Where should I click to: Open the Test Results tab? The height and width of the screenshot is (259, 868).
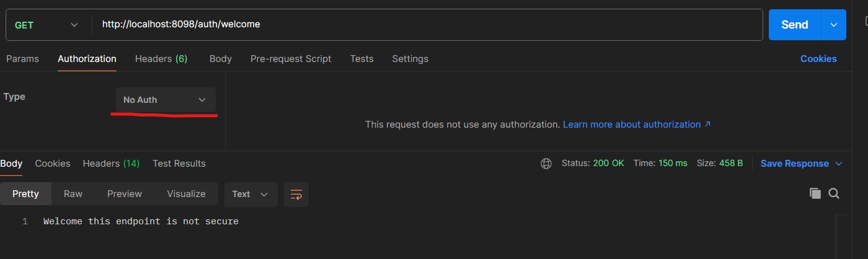tap(179, 164)
